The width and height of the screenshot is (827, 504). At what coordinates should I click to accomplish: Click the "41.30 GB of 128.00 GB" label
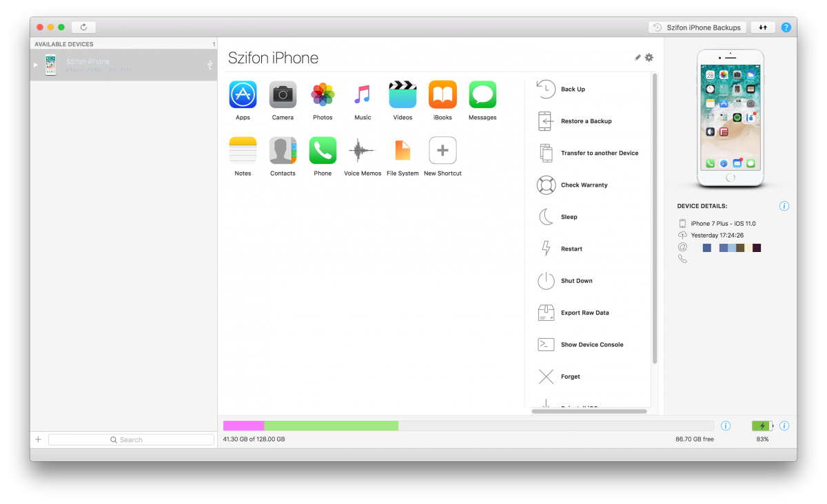coord(254,439)
